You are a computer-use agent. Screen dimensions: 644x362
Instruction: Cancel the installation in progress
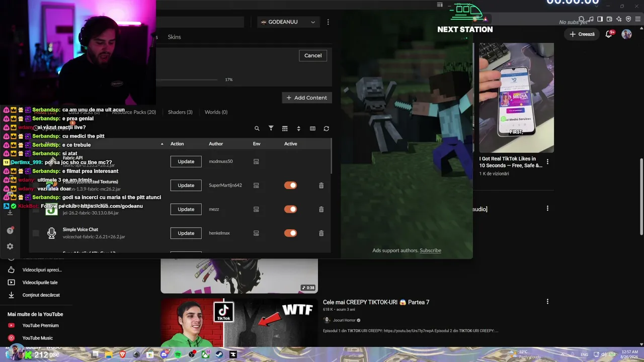point(313,55)
